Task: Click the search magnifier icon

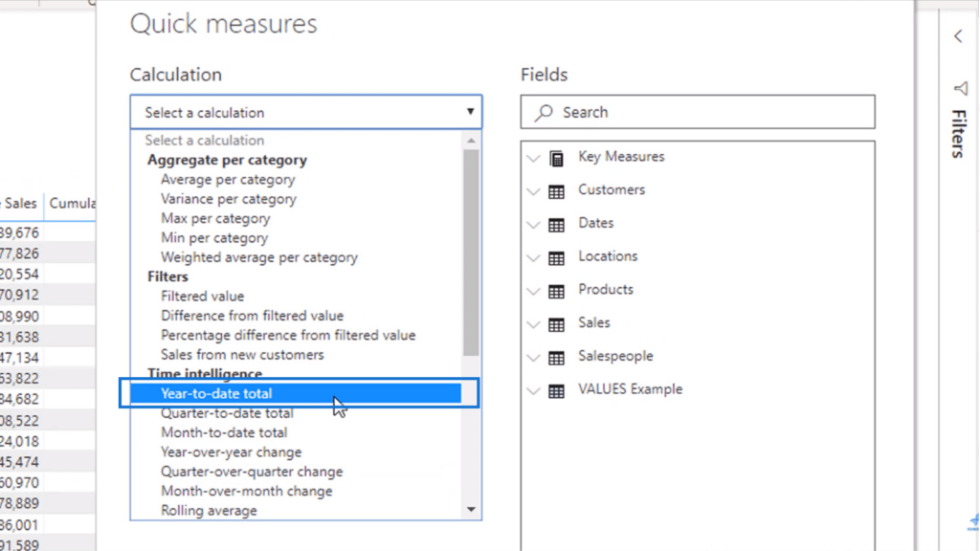Action: pos(544,113)
